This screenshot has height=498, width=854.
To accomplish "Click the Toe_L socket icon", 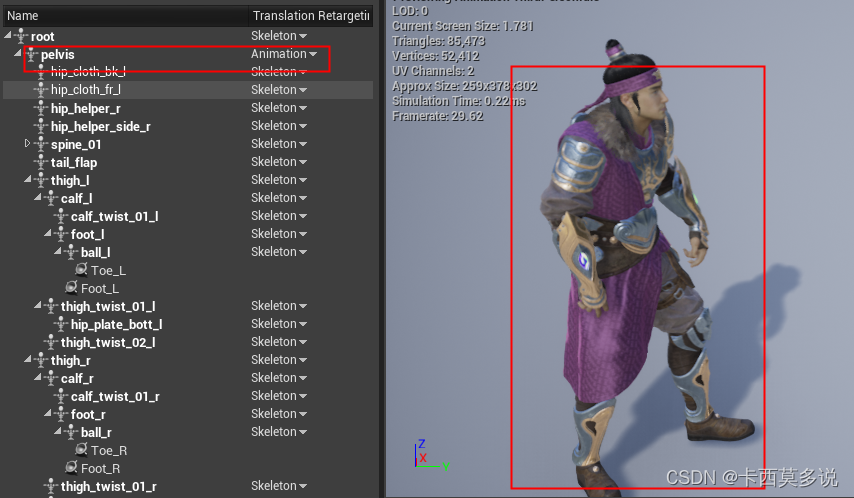I will [81, 269].
